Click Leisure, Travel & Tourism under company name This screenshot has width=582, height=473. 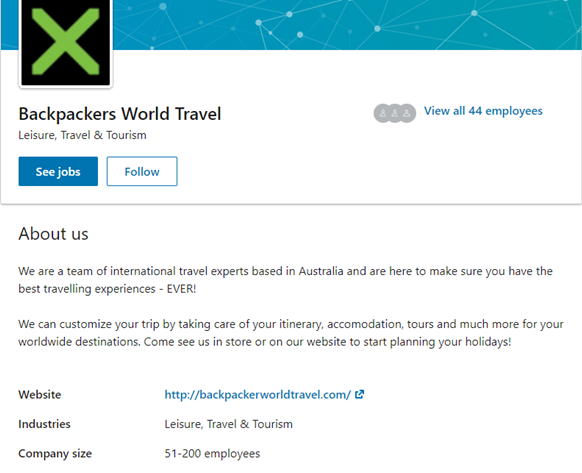[x=82, y=135]
